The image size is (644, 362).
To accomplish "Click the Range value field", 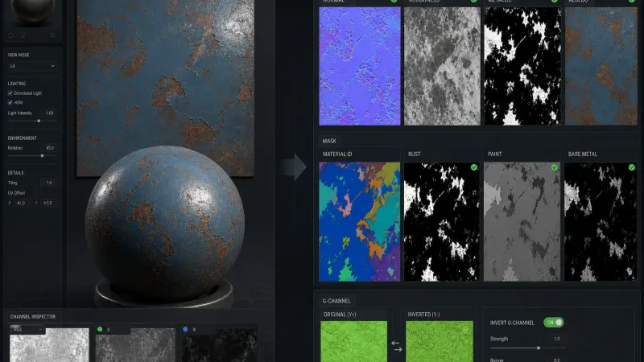I will tap(557, 360).
